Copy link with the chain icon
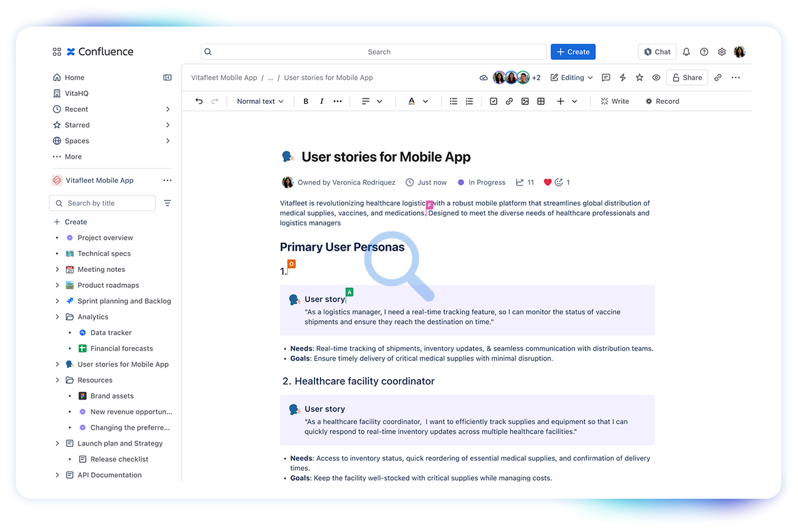The height and width of the screenshot is (532, 798). pos(718,78)
